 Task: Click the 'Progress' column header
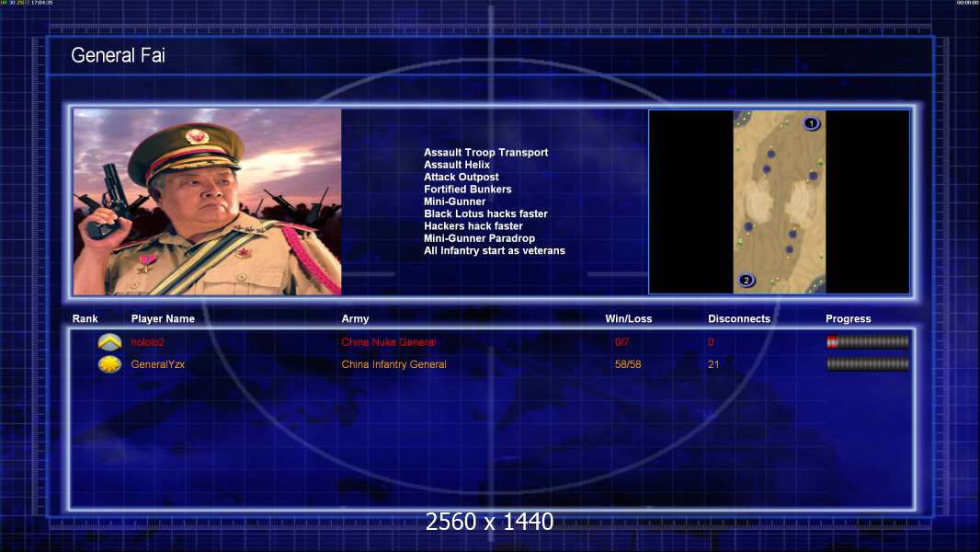pyautogui.click(x=849, y=319)
